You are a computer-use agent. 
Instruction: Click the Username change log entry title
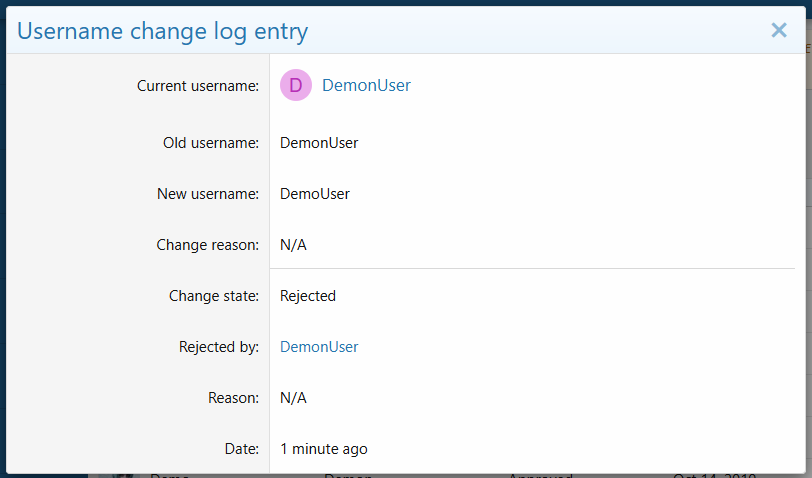click(x=162, y=31)
